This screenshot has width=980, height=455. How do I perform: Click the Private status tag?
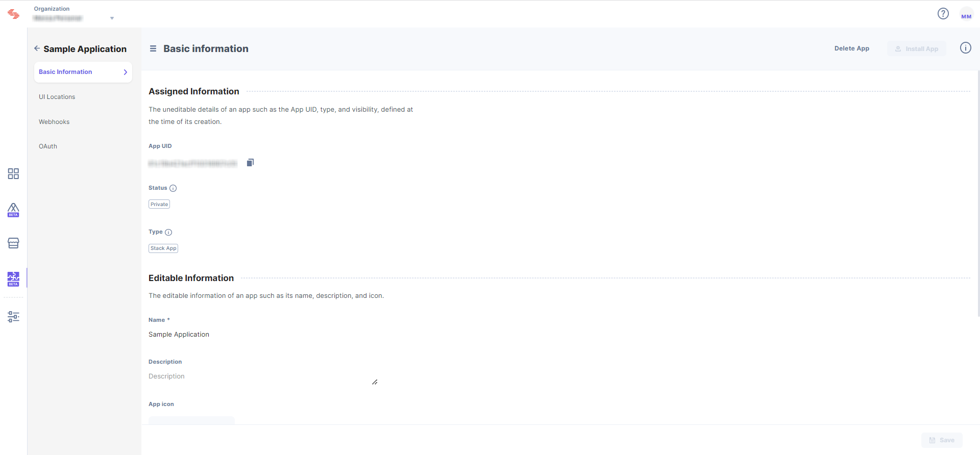[x=159, y=205]
